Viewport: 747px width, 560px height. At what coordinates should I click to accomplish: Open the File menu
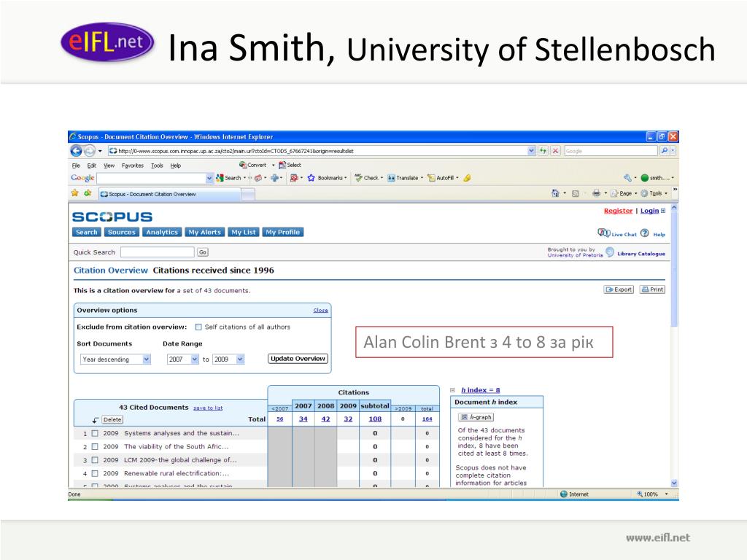76,166
